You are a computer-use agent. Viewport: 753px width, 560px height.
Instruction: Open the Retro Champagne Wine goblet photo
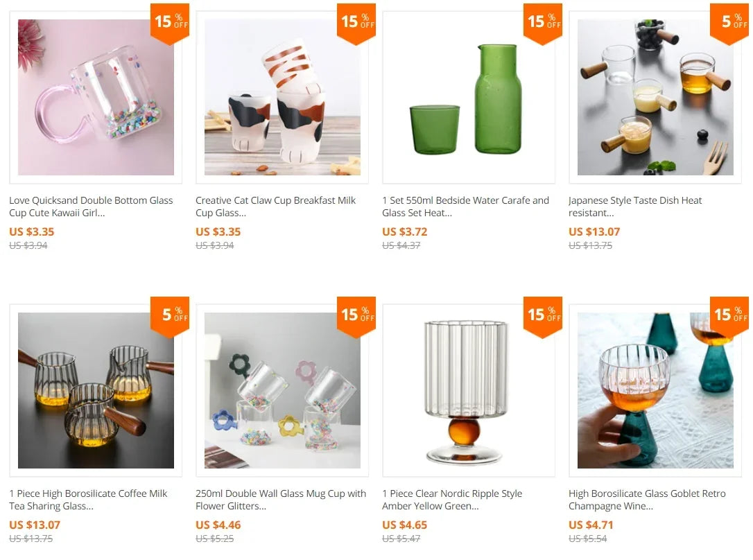coord(655,390)
